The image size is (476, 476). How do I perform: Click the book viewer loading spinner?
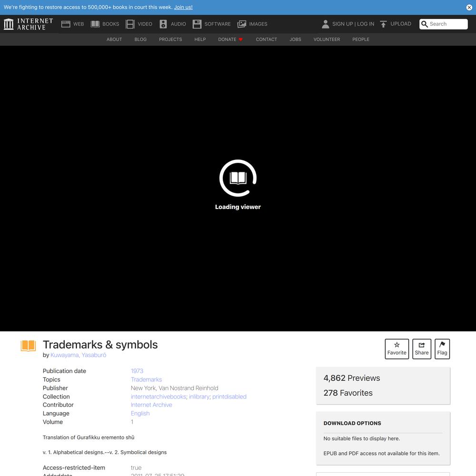click(238, 178)
